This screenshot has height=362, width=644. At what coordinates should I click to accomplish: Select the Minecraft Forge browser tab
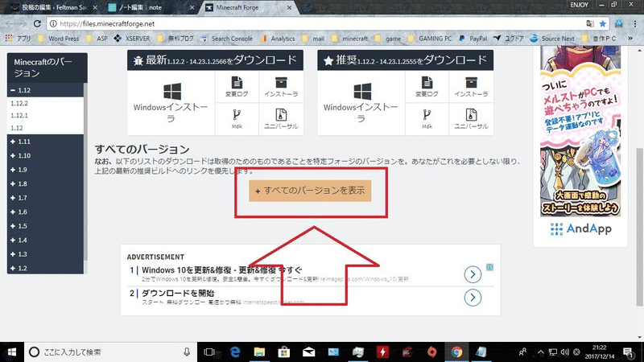point(249,7)
